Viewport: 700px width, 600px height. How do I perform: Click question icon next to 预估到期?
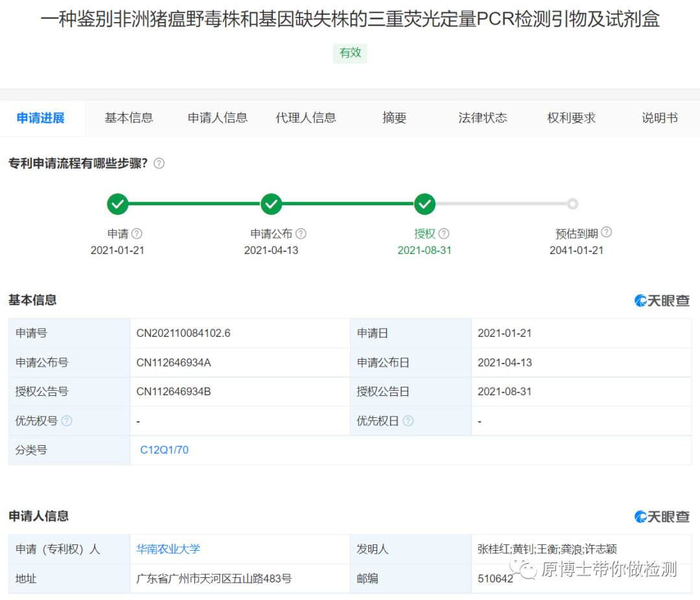pyautogui.click(x=606, y=233)
